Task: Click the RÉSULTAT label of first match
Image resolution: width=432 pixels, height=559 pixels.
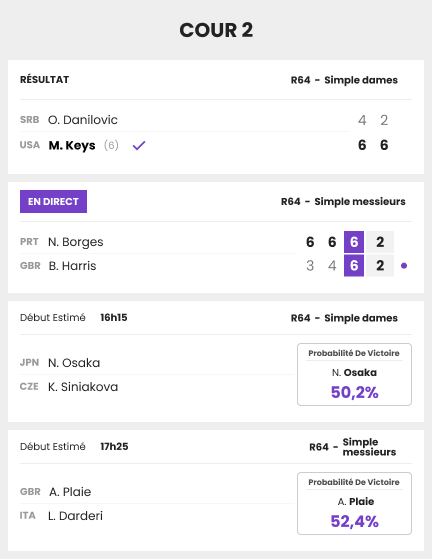Action: 45,80
